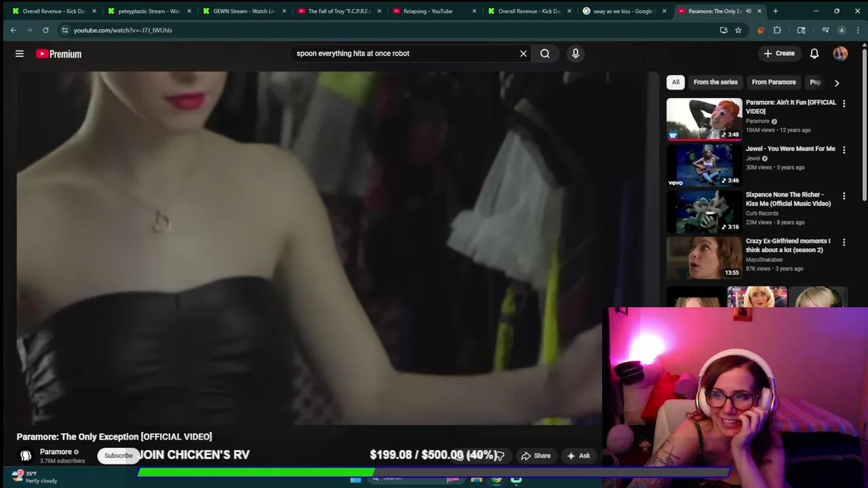Reload the current YouTube page
The image size is (868, 488).
[45, 30]
